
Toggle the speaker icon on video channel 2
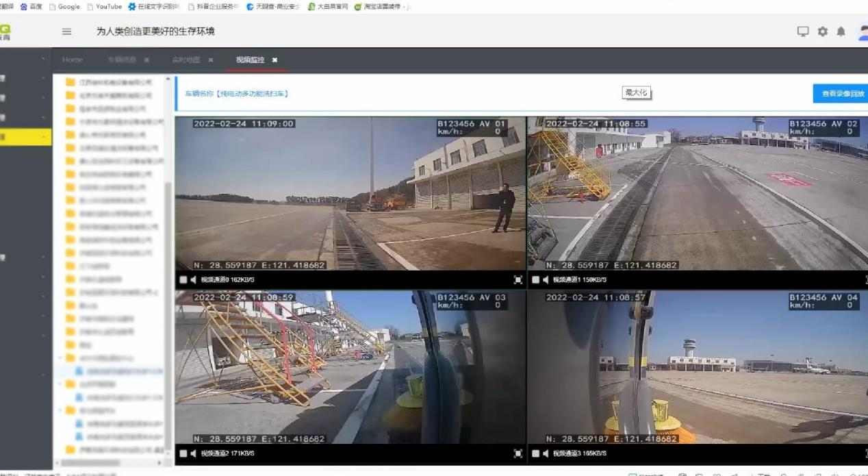tap(193, 453)
